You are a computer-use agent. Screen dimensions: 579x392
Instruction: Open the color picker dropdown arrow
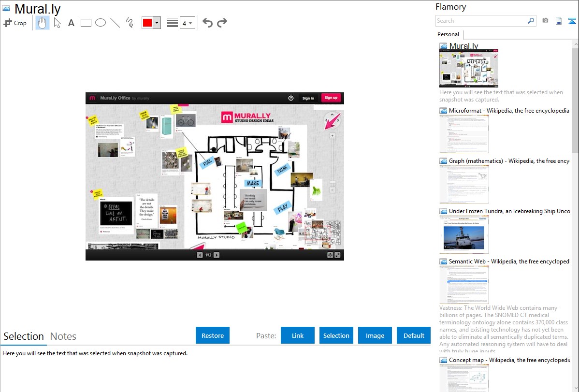157,23
